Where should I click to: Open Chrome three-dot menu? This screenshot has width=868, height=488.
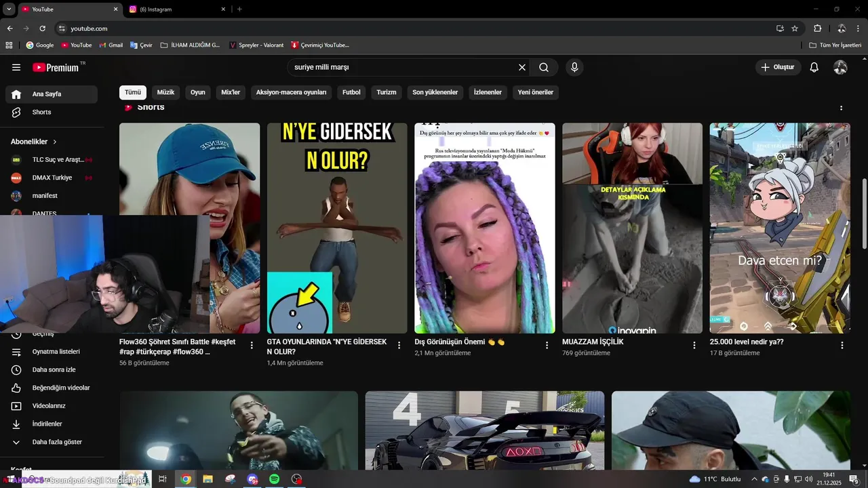pyautogui.click(x=859, y=28)
